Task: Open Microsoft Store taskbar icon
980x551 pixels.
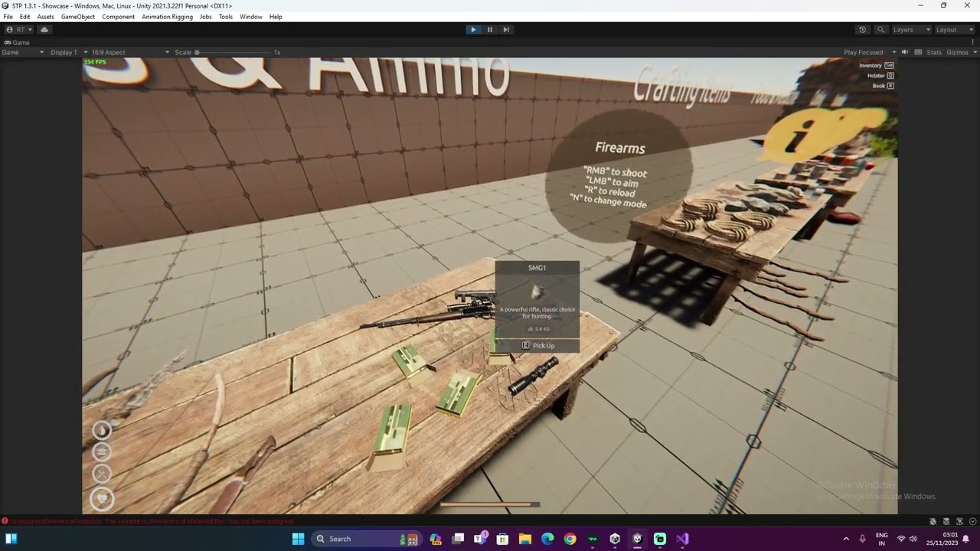Action: [x=503, y=539]
